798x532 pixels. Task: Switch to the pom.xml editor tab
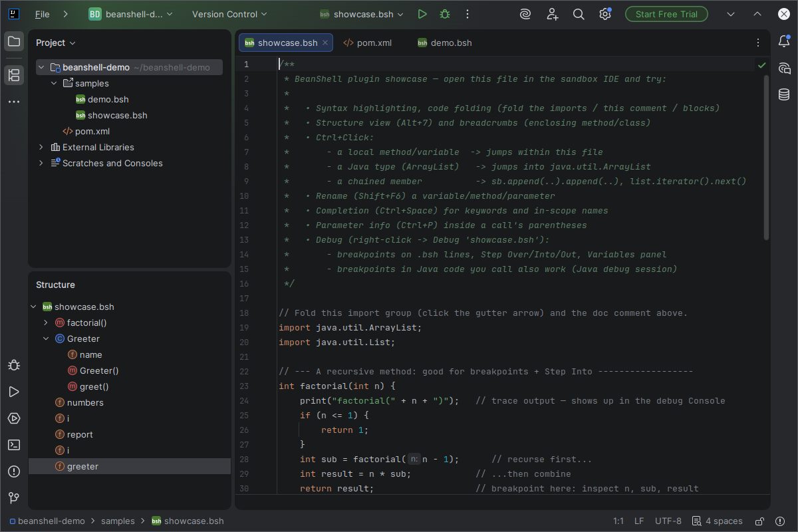pyautogui.click(x=367, y=43)
